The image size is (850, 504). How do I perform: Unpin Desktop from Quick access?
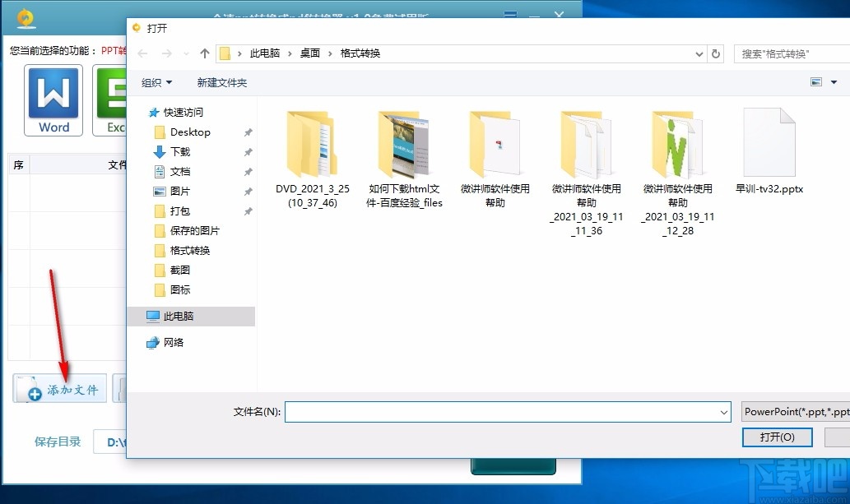(246, 132)
